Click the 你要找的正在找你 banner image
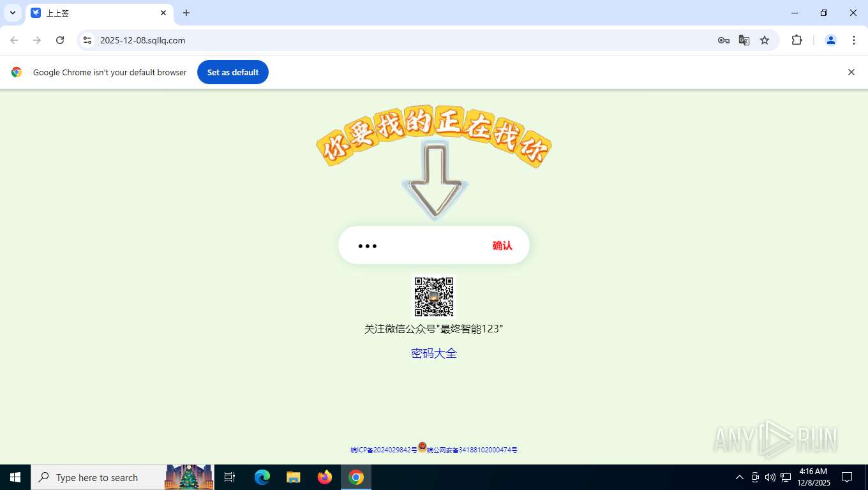 [434, 136]
